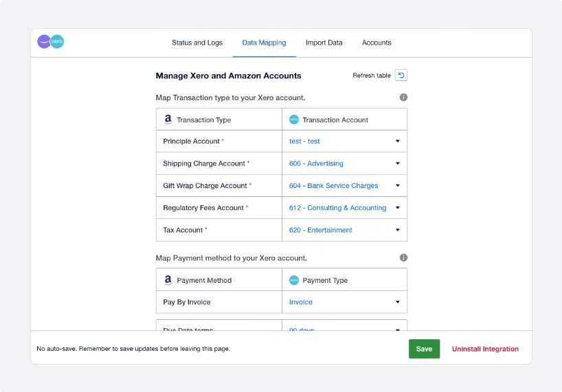
Task: Switch to Status and Logs tab
Action: [197, 43]
